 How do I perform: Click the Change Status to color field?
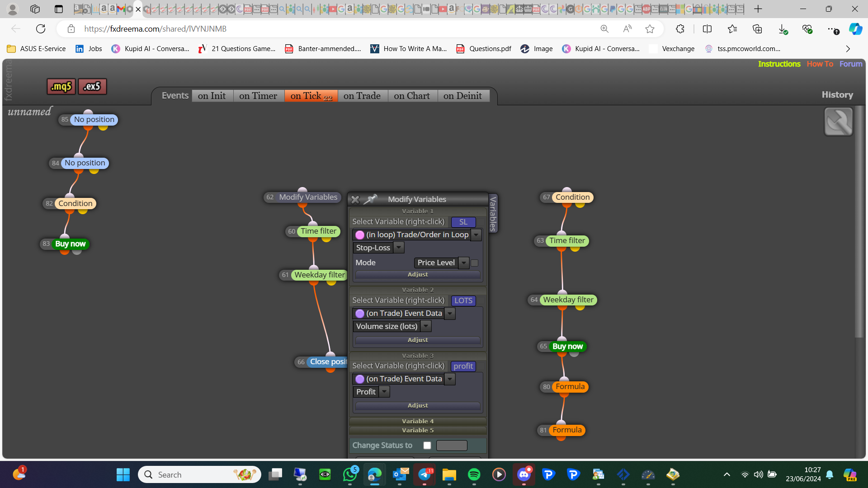[x=452, y=446]
